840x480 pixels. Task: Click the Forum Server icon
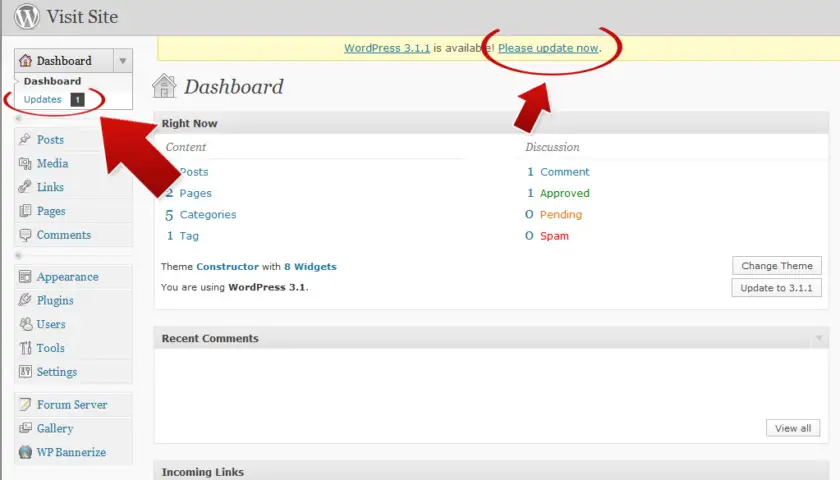point(25,404)
